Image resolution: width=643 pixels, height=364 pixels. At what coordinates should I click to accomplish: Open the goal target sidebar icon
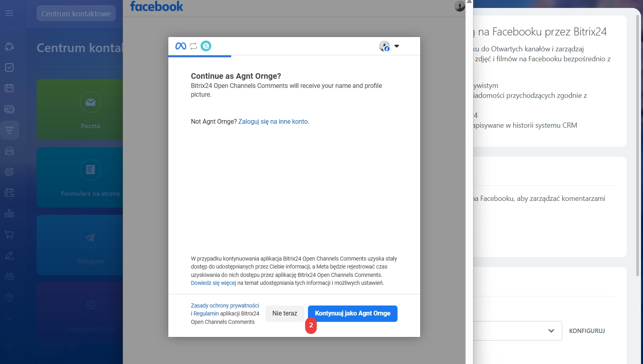9,172
